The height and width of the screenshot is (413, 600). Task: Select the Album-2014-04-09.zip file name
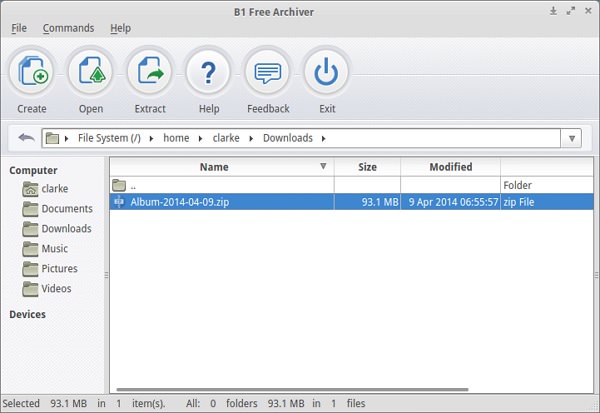click(179, 202)
